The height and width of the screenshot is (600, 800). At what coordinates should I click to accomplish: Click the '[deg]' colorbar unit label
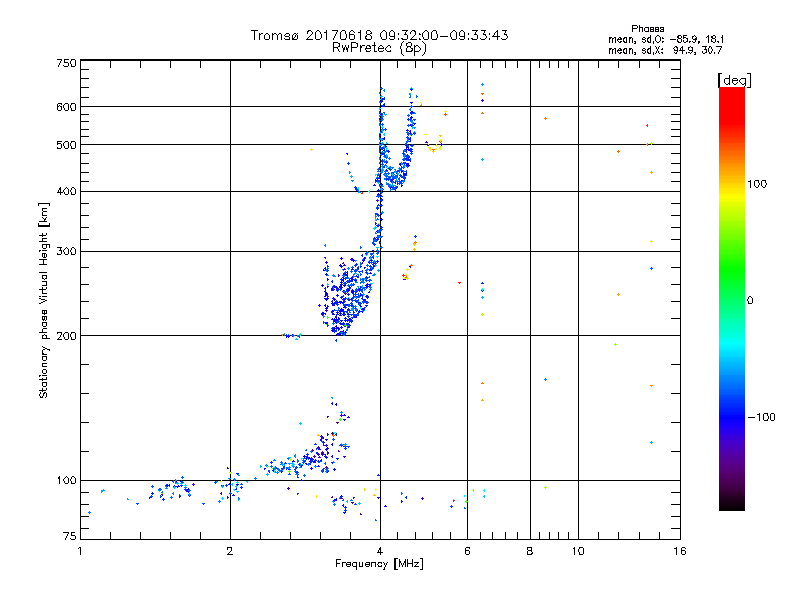coord(734,80)
